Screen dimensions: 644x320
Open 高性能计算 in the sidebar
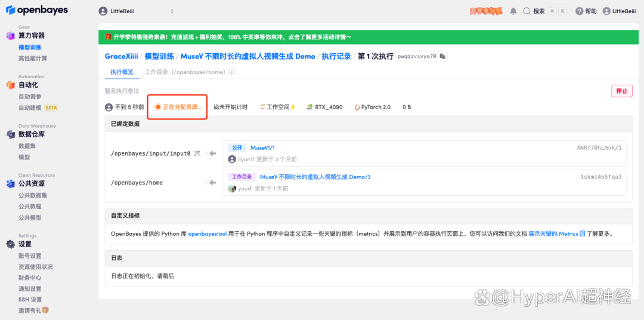(x=33, y=59)
